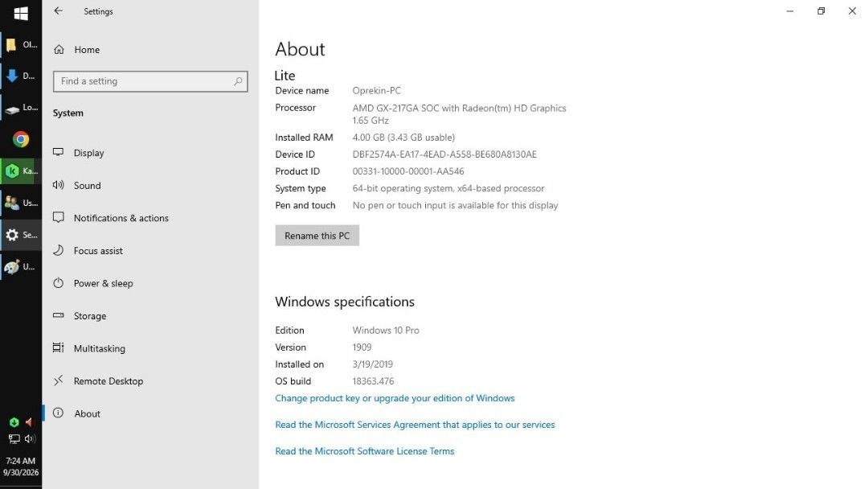Click the System heading in sidebar
This screenshot has width=868, height=489.
(x=68, y=113)
